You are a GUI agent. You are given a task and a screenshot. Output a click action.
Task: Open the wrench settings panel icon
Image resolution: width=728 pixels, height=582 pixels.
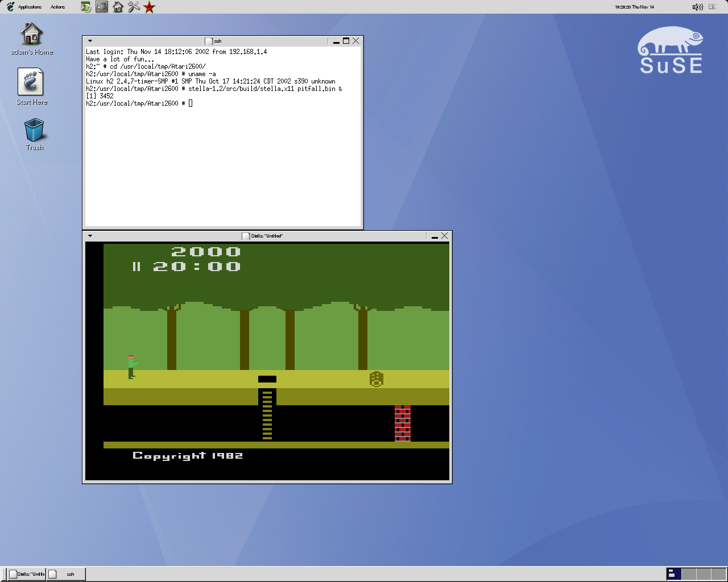(134, 7)
